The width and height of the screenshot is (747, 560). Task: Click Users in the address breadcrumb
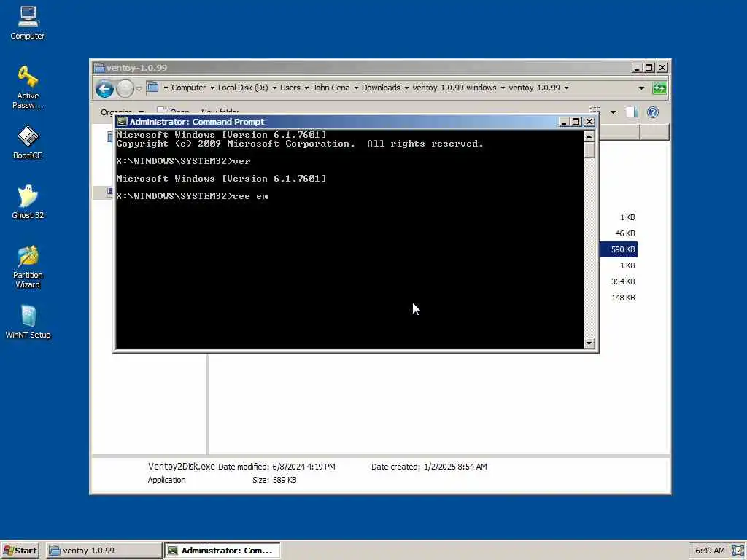[290, 87]
